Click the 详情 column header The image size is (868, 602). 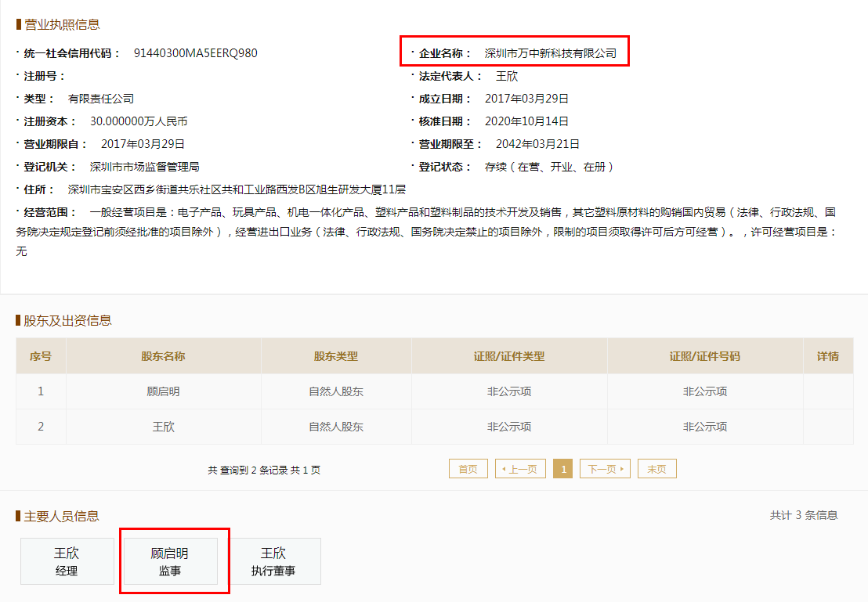pyautogui.click(x=828, y=355)
